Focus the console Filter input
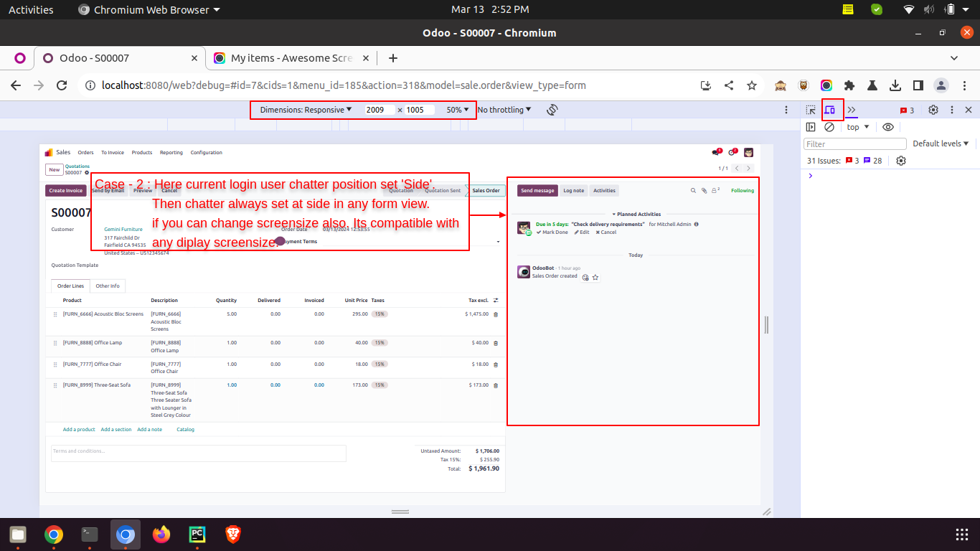 click(x=855, y=144)
